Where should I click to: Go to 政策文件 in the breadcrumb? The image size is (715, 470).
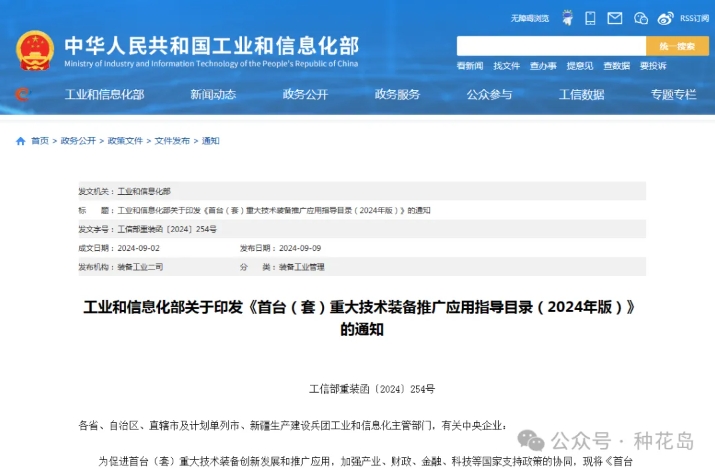125,141
